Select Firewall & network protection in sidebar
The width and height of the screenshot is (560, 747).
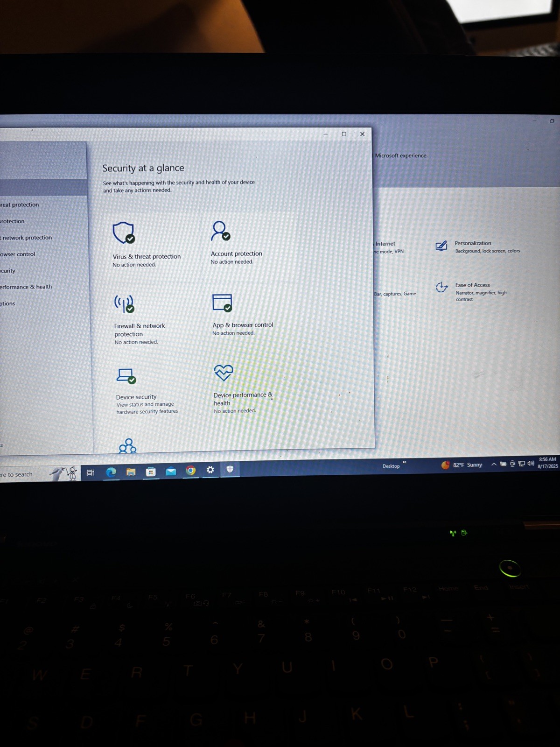click(43, 238)
